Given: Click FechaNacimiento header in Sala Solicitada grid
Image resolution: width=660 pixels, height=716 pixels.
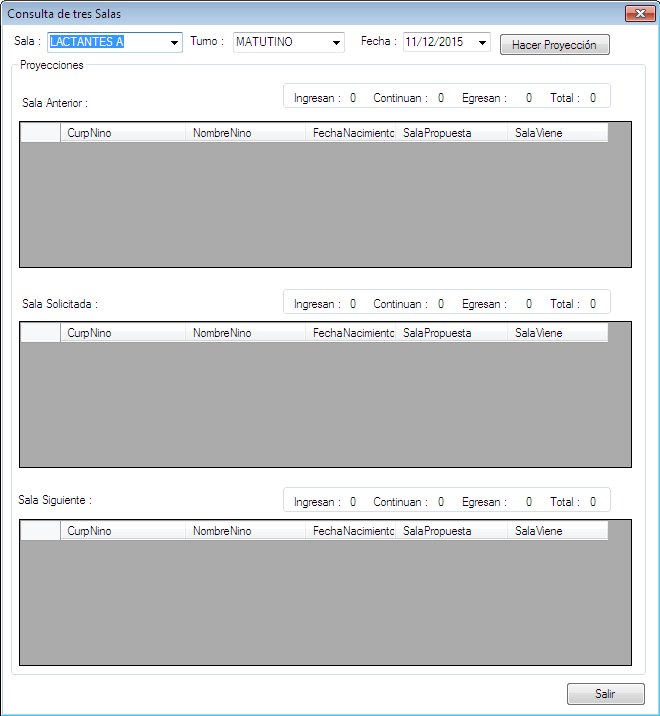Looking at the screenshot, I should [350, 333].
